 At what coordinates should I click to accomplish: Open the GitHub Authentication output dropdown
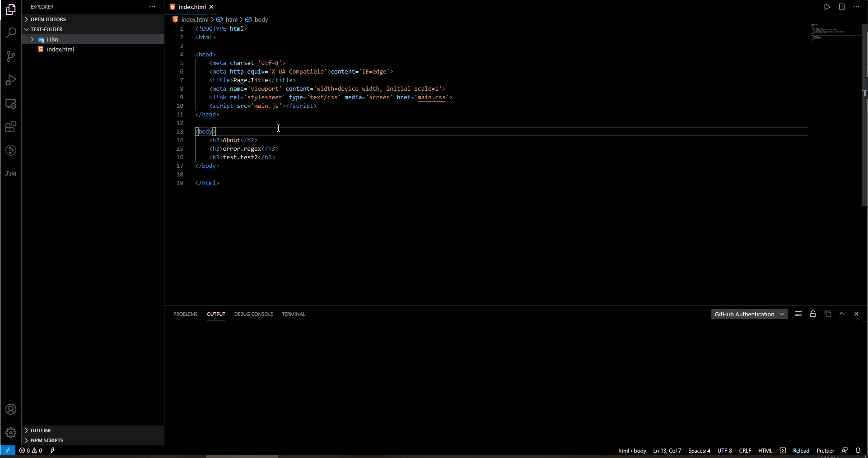[x=749, y=314]
